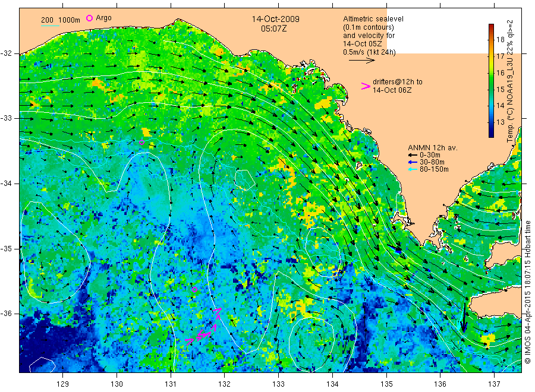Click the 13 label on temperature scale

500,122
